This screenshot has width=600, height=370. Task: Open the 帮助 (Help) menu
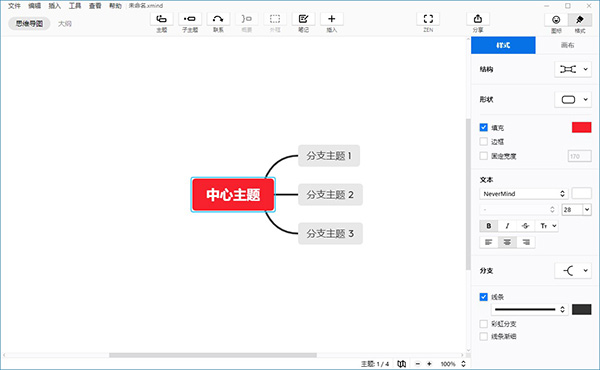[115, 6]
